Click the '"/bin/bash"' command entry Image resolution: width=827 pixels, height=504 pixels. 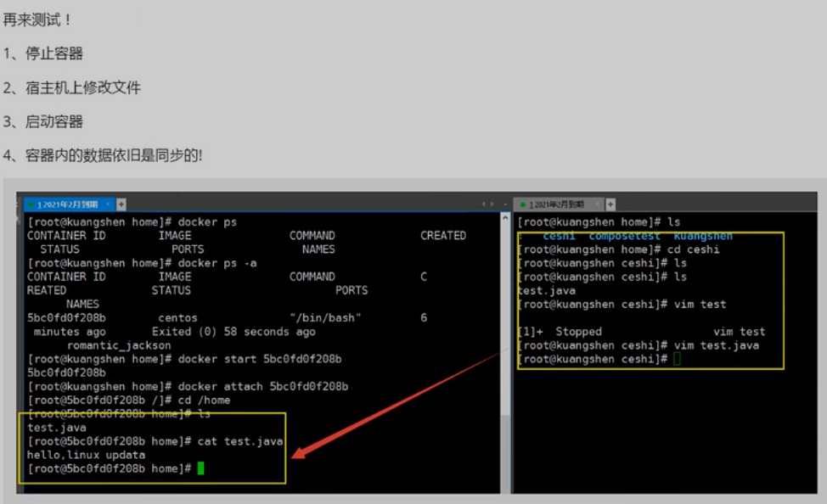325,318
